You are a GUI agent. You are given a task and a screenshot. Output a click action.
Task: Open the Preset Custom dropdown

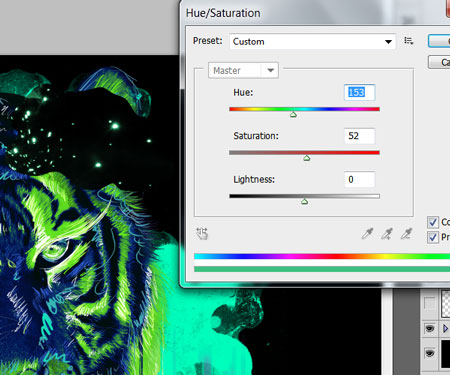pyautogui.click(x=312, y=42)
